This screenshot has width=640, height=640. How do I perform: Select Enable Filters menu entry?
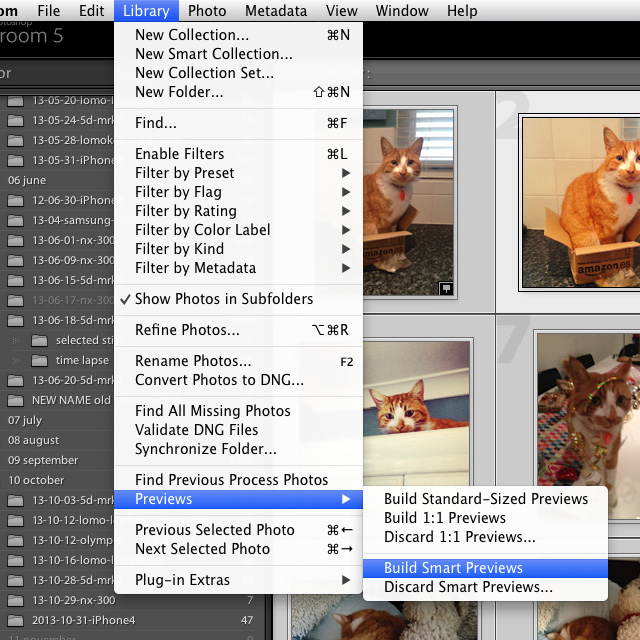tap(238, 154)
